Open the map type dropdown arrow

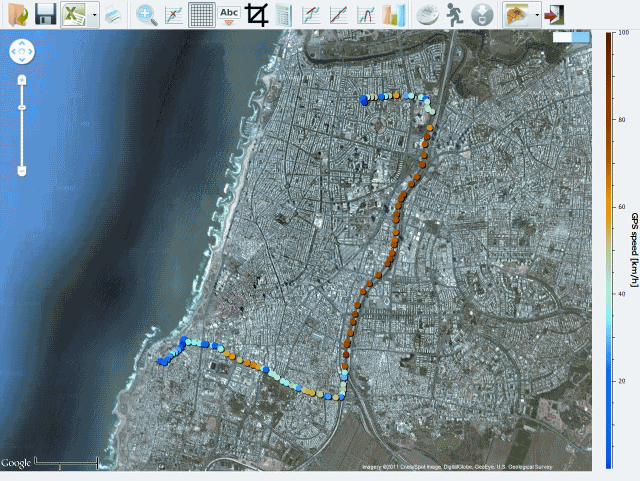point(538,15)
